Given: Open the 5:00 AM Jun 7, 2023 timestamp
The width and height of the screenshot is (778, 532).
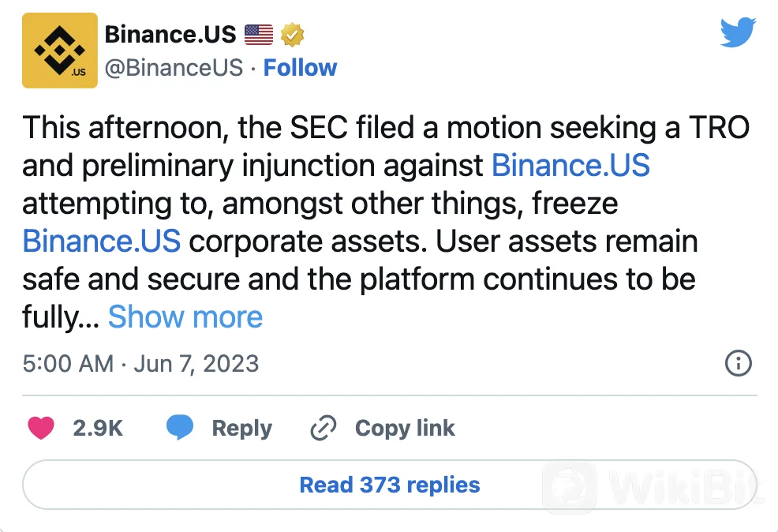Looking at the screenshot, I should (140, 363).
